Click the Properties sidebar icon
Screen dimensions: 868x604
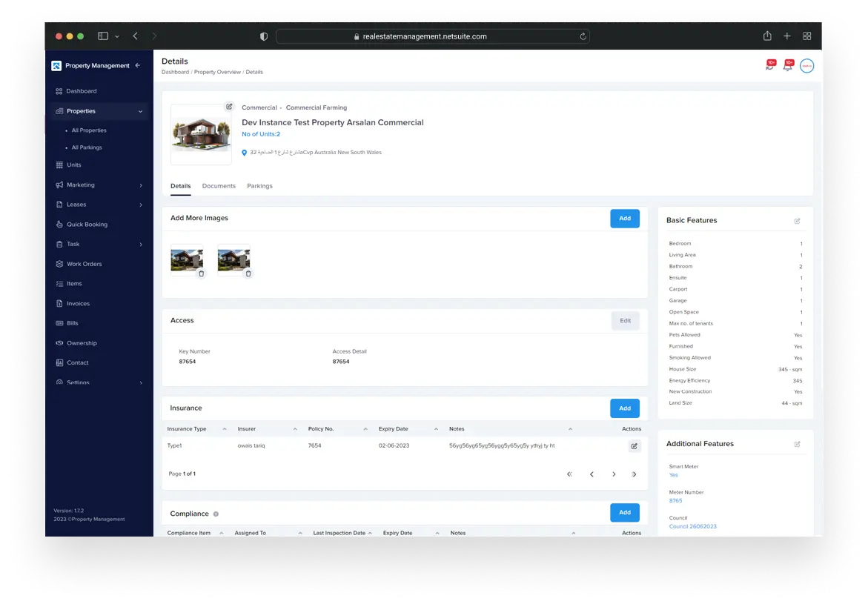pyautogui.click(x=59, y=111)
